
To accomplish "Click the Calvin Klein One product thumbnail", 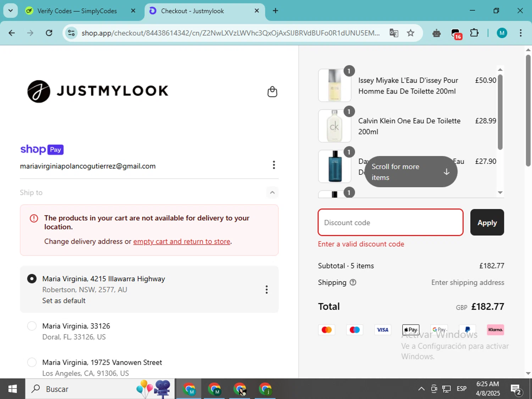I will 334,126.
